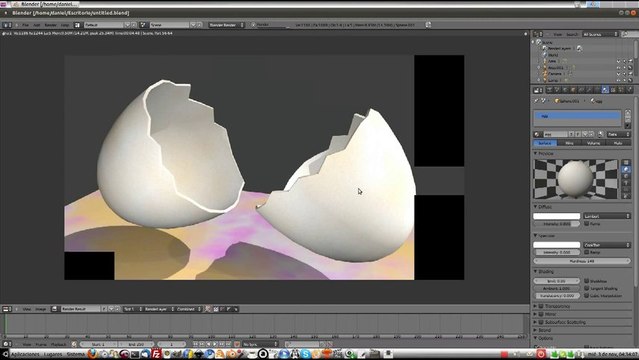Open the Render properties tab
Viewport: 639px width, 360px height.
tap(549, 90)
